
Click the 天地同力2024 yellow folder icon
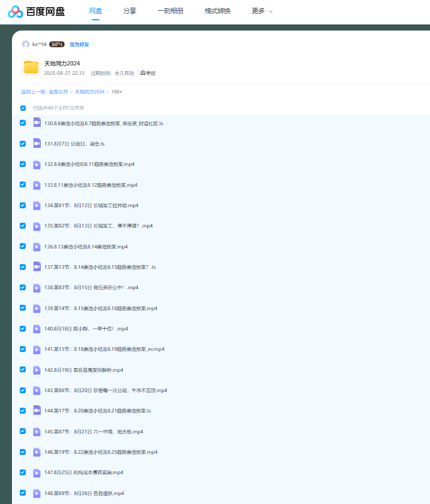pyautogui.click(x=31, y=67)
